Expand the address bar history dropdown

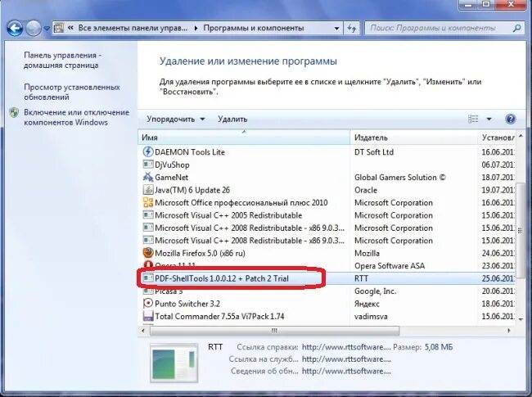click(336, 28)
